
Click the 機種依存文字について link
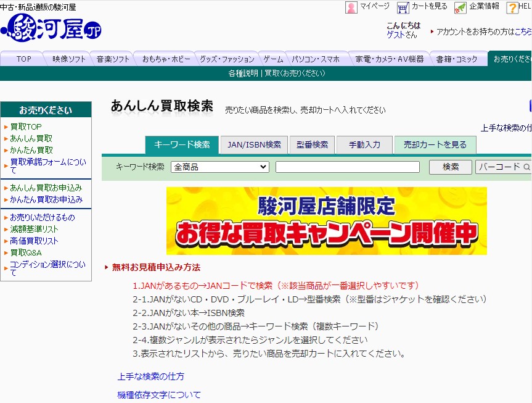[159, 395]
